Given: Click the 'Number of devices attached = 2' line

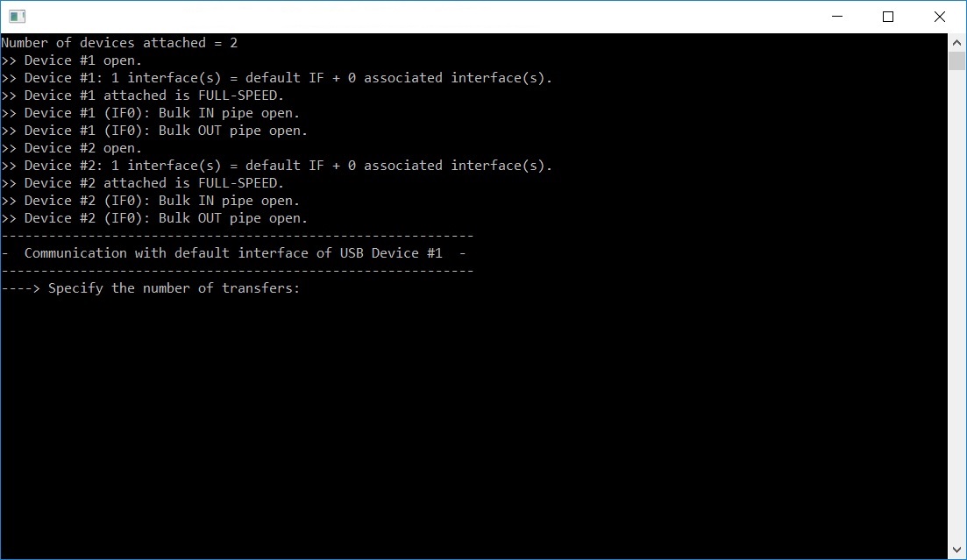Looking at the screenshot, I should point(119,43).
